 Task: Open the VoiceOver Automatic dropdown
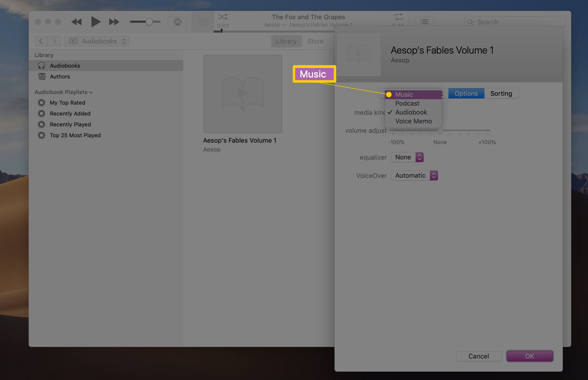click(x=415, y=175)
